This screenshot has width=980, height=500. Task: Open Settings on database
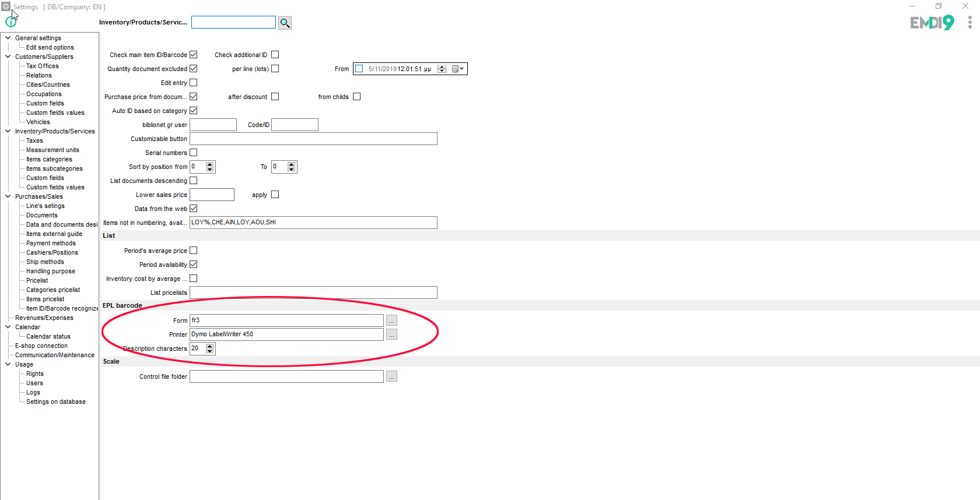tap(56, 402)
